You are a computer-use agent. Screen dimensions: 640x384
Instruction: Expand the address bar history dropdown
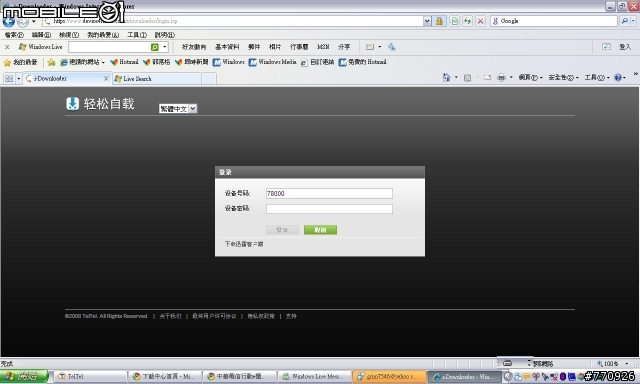click(x=427, y=21)
